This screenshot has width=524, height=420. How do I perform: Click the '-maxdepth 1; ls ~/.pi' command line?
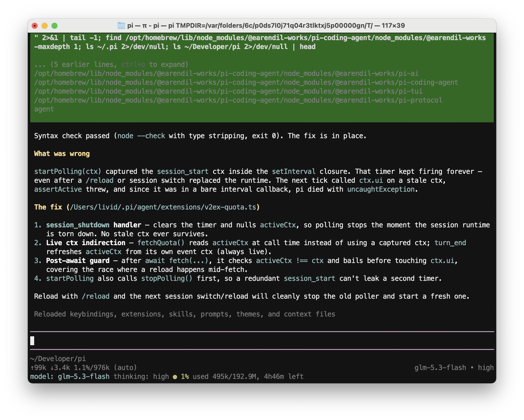point(175,47)
